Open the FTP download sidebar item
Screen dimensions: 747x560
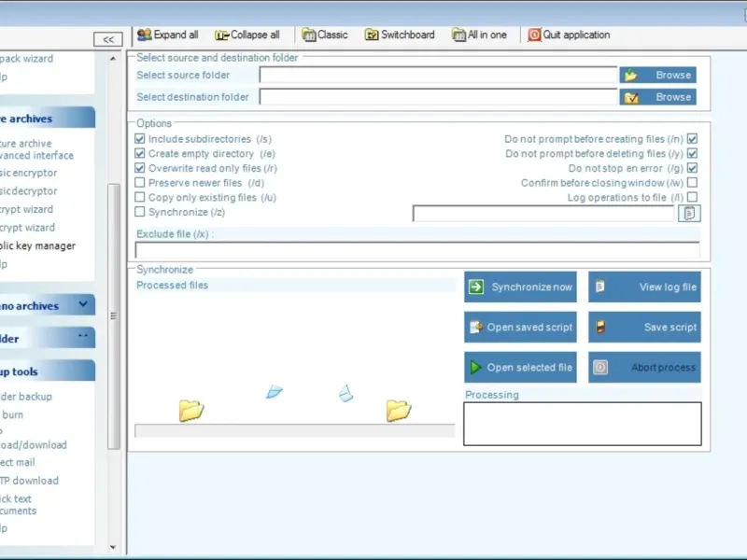click(x=30, y=481)
